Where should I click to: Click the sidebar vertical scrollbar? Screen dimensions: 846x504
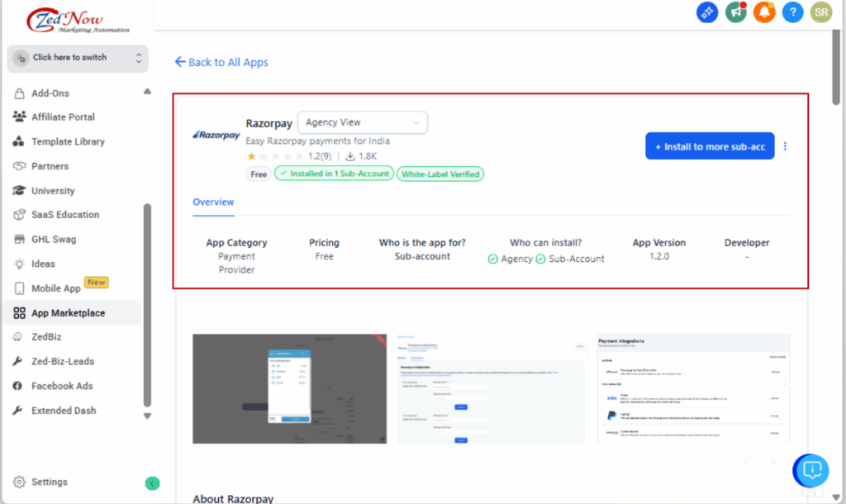pyautogui.click(x=147, y=305)
